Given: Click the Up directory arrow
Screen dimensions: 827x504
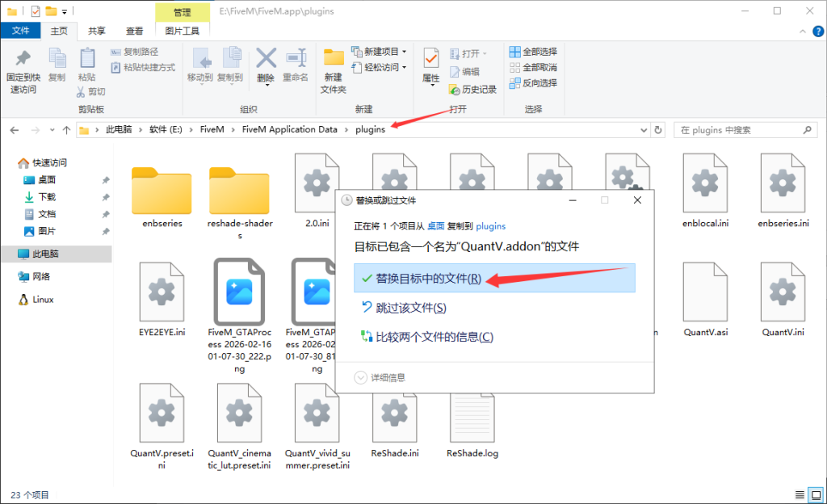Looking at the screenshot, I should 66,130.
